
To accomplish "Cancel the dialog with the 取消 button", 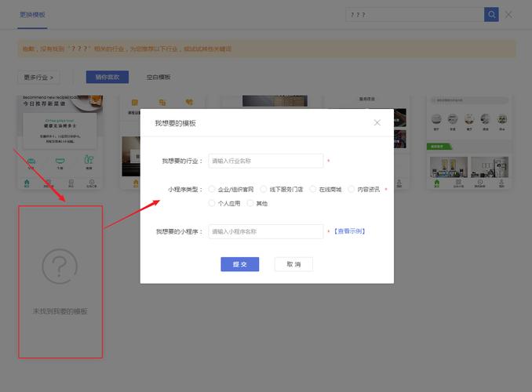I will (x=293, y=264).
